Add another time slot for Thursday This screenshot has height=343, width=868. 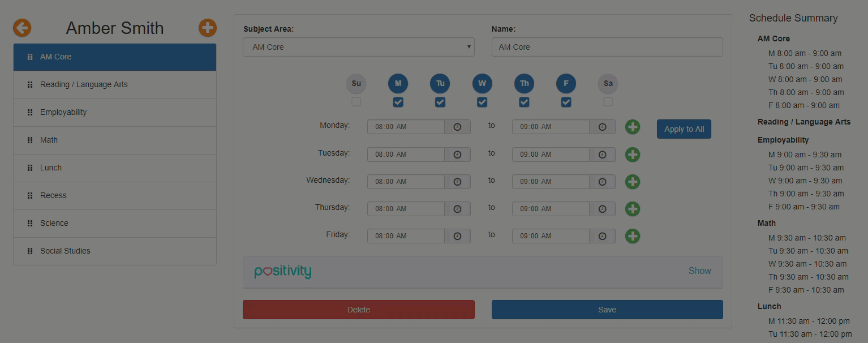(x=633, y=209)
